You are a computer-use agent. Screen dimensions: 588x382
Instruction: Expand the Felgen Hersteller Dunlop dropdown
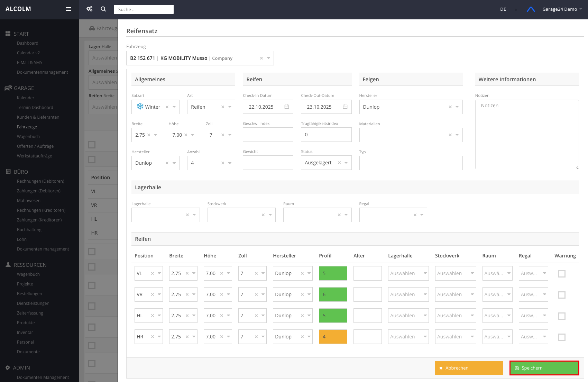[457, 107]
